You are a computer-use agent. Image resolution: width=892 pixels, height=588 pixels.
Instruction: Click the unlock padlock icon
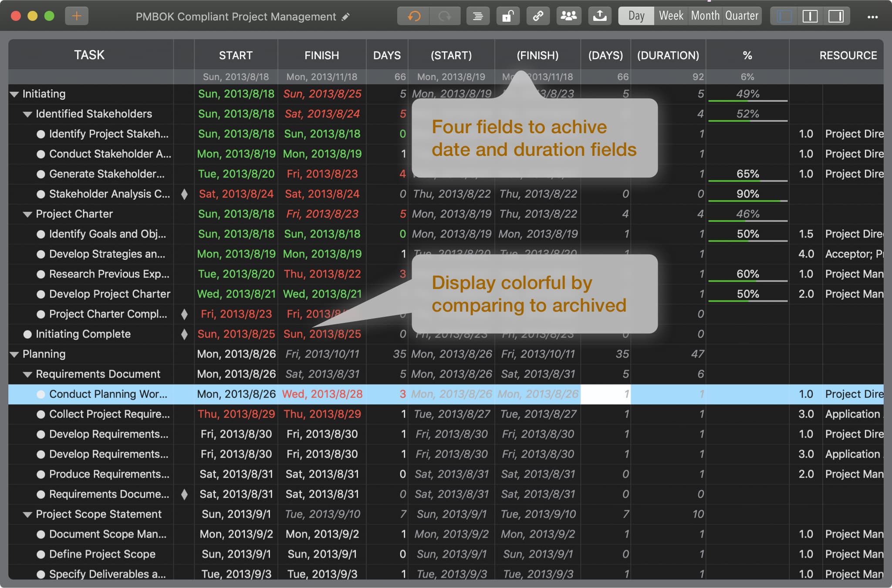click(x=507, y=16)
